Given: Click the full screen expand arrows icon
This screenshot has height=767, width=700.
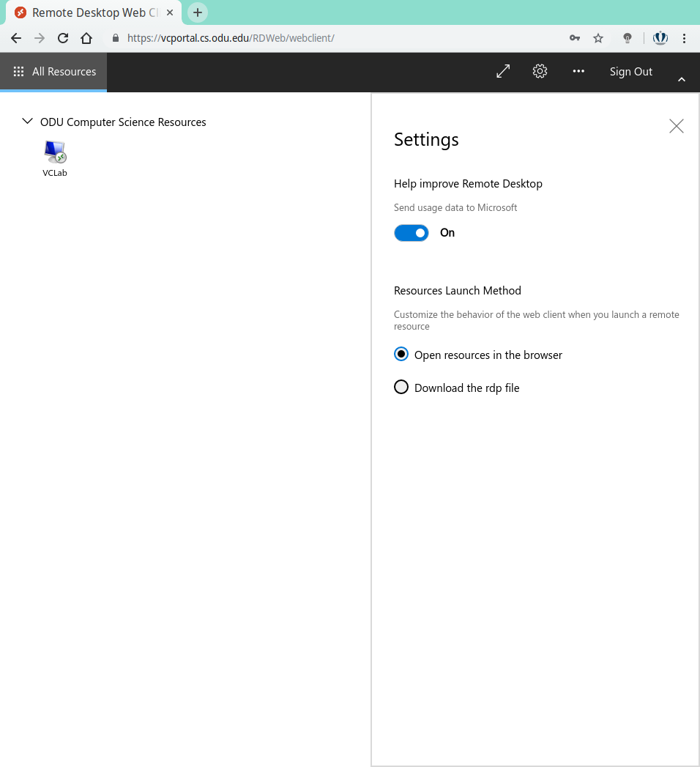Looking at the screenshot, I should [503, 71].
